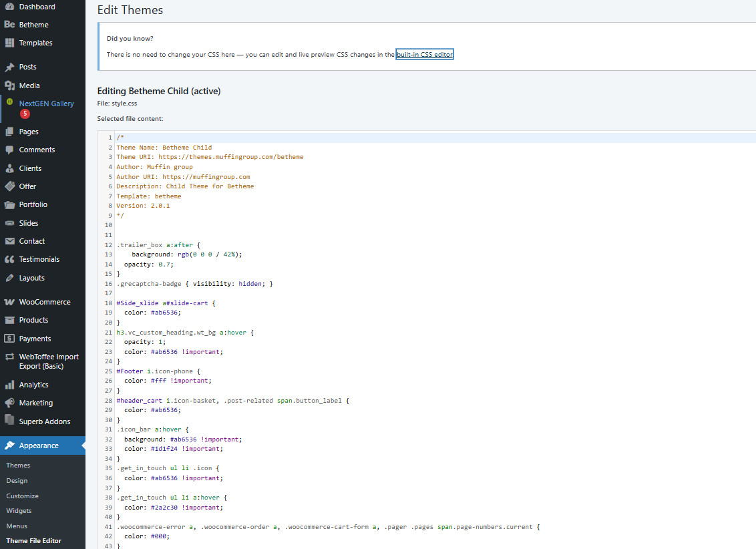Open Widgets under Appearance
This screenshot has width=756, height=549.
tap(19, 511)
